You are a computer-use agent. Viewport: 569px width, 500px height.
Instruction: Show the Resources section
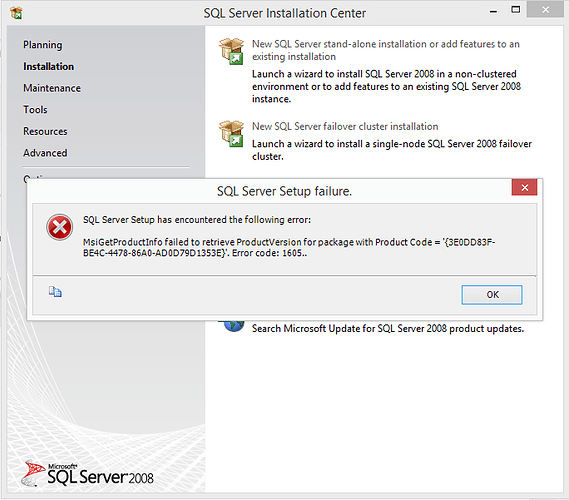[45, 131]
